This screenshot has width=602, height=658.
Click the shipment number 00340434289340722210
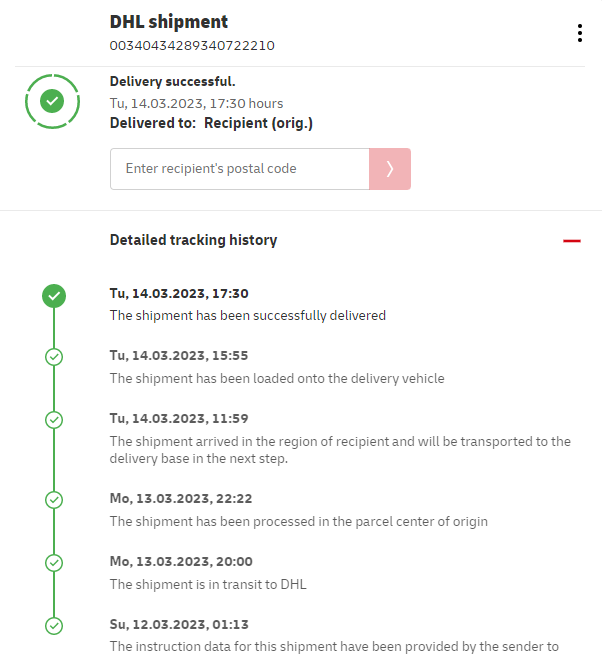[x=192, y=45]
